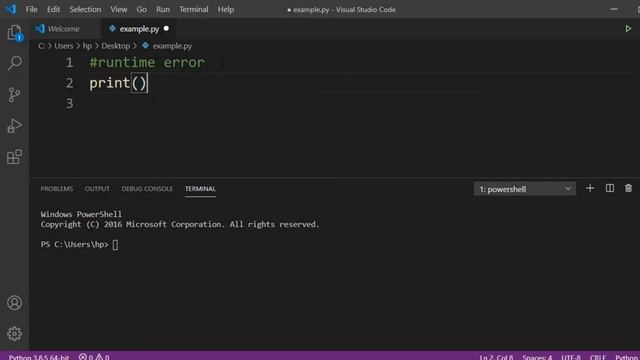This screenshot has width=640, height=360.
Task: Switch to the example.py editor tab
Action: point(139,29)
